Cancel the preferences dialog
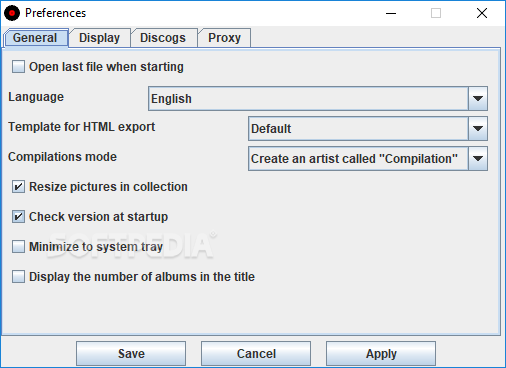506x368 pixels. tap(256, 354)
